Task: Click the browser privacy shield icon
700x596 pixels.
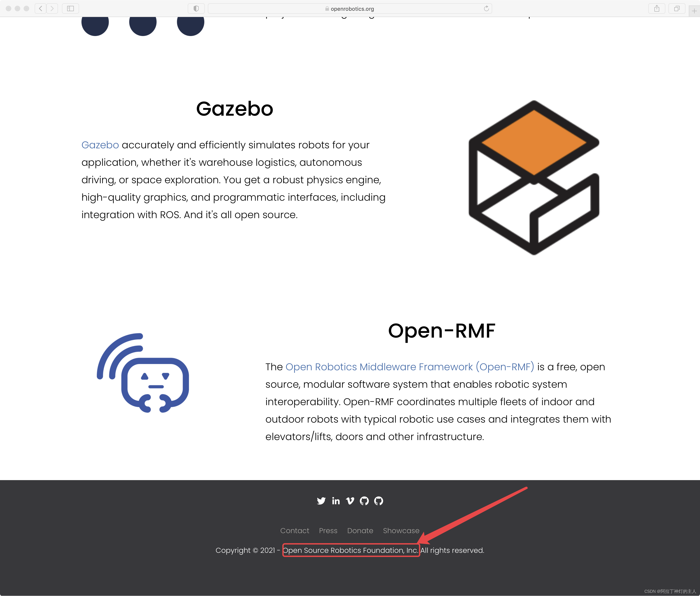Action: click(195, 8)
